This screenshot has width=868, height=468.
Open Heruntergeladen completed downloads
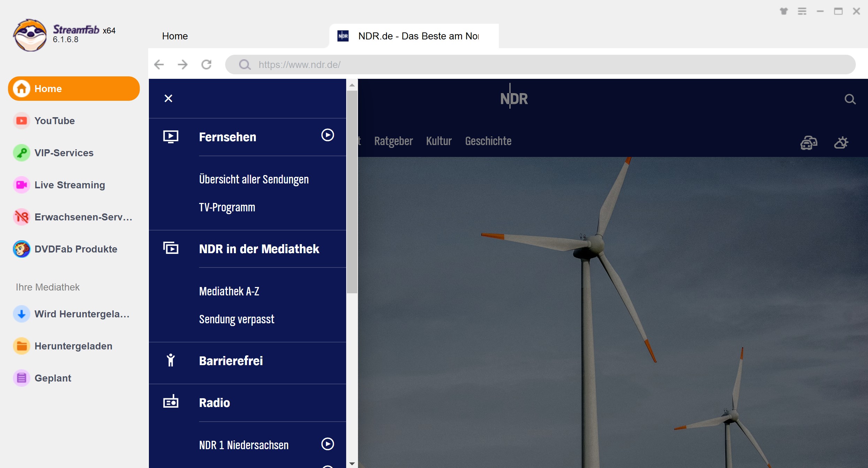point(73,346)
